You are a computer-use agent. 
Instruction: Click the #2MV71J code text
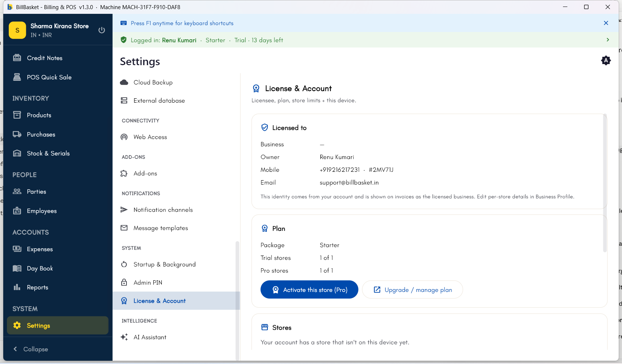point(381,170)
